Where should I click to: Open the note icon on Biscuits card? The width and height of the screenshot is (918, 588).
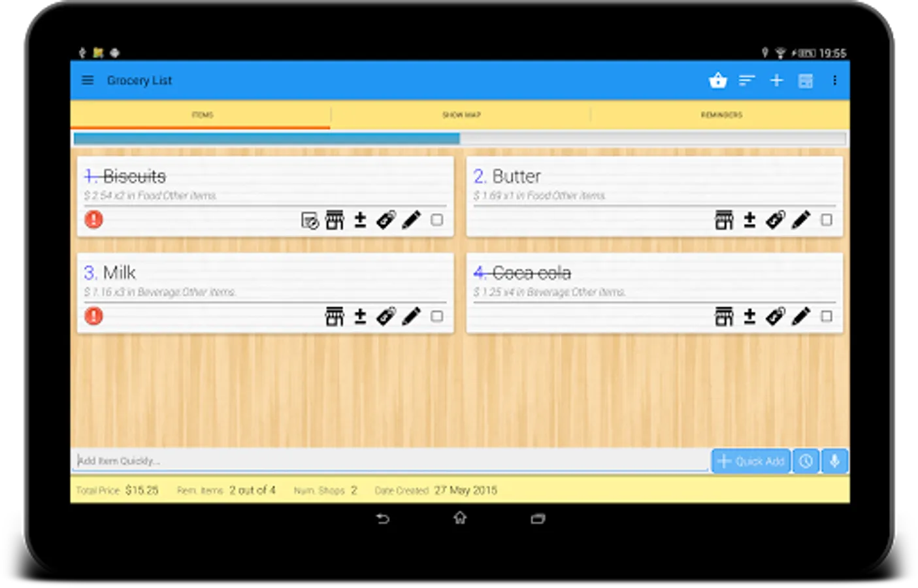[310, 220]
